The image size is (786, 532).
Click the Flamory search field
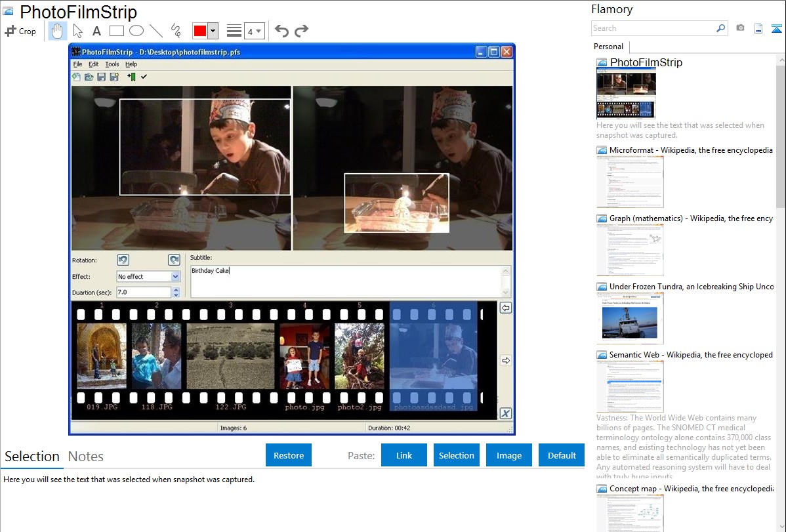(x=653, y=28)
